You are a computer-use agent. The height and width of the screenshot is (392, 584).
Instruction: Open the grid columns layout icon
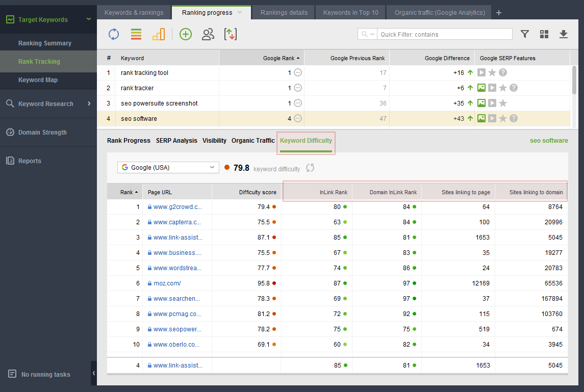tap(544, 34)
